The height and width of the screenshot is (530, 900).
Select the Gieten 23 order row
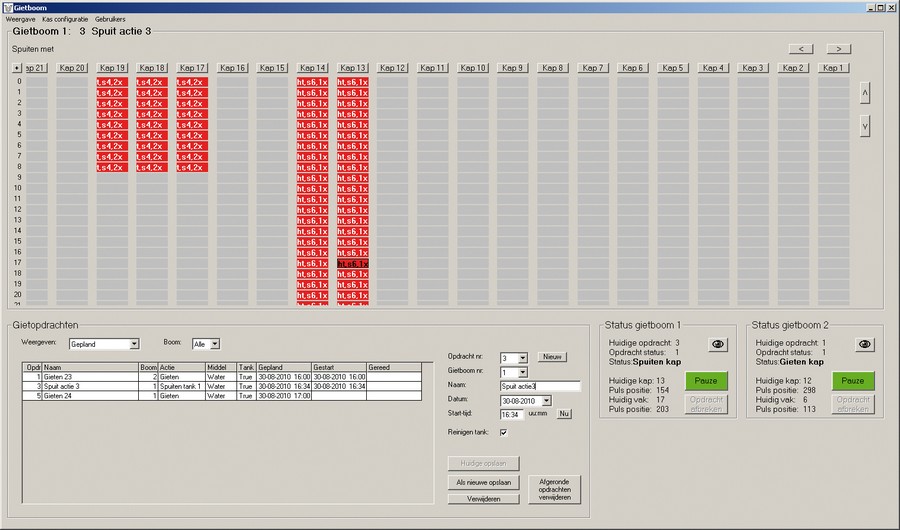click(x=222, y=377)
